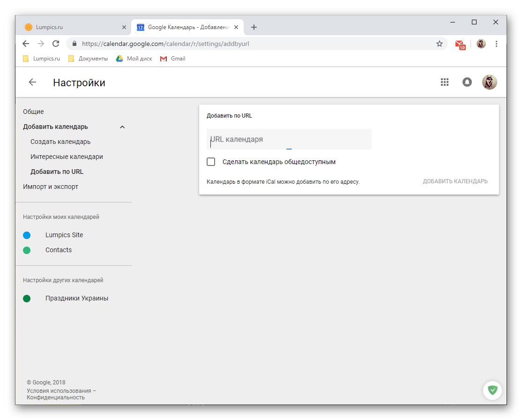The image size is (522, 420).
Task: Click the ДОБАВИТЬ КАЛЕНДАРЬ button
Action: point(455,181)
